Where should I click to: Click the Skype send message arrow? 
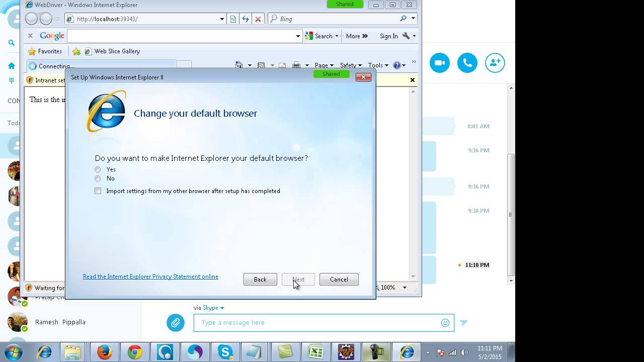464,323
